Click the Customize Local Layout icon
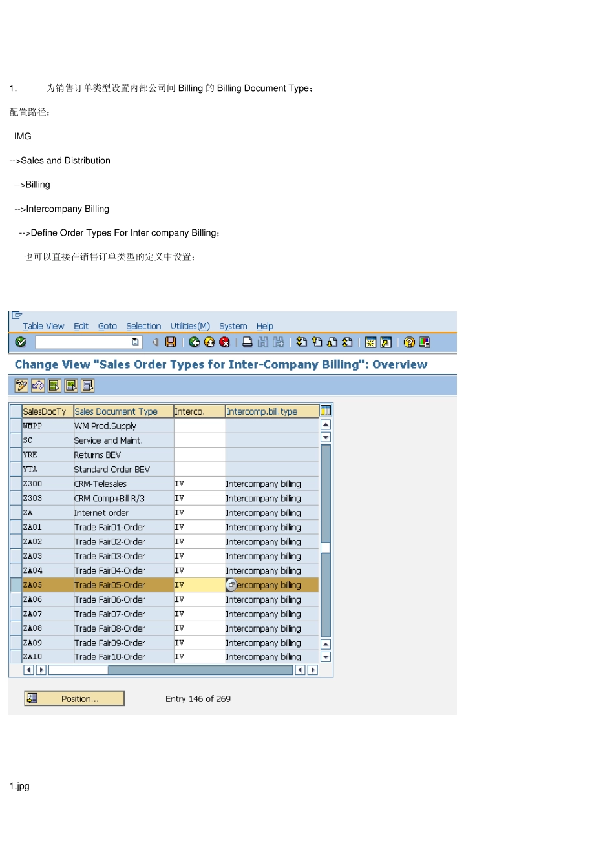 coord(425,342)
